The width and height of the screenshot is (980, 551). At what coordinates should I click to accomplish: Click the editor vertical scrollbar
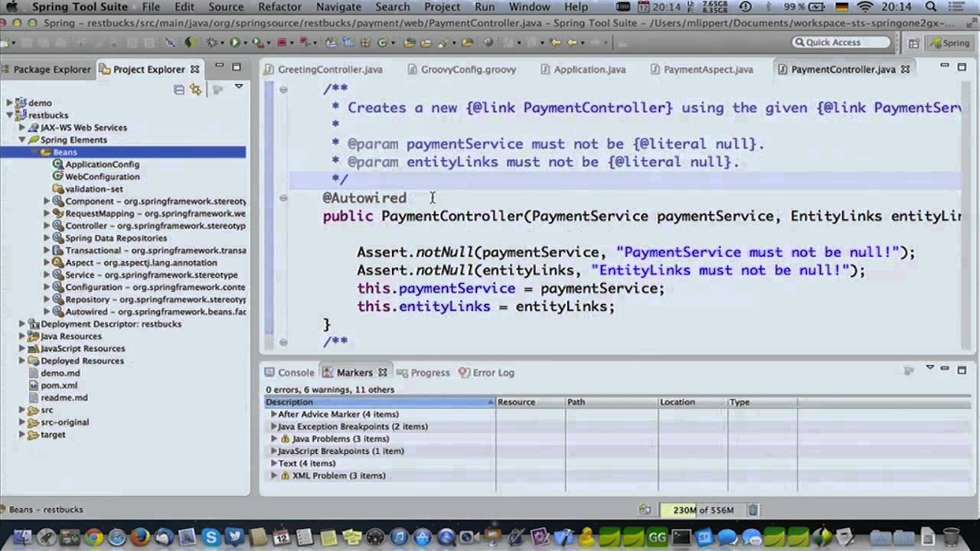pos(965,214)
